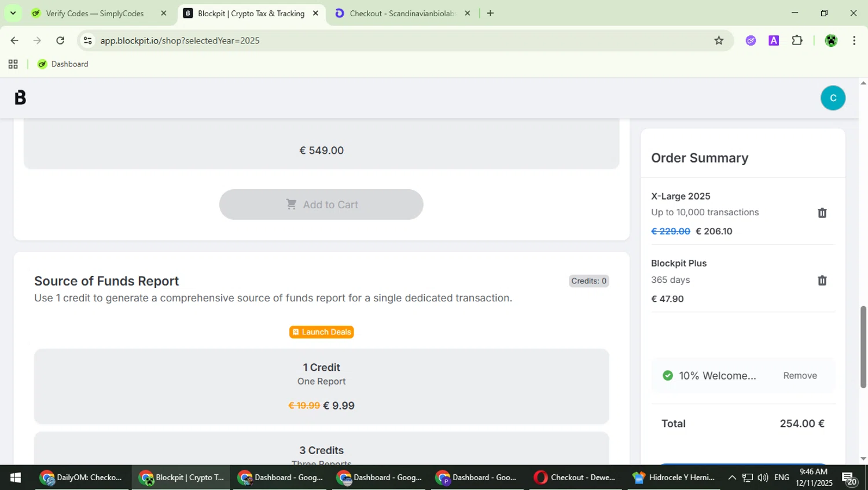Open the tab search dropdown arrow
Image resolution: width=868 pixels, height=490 pixels.
13,13
